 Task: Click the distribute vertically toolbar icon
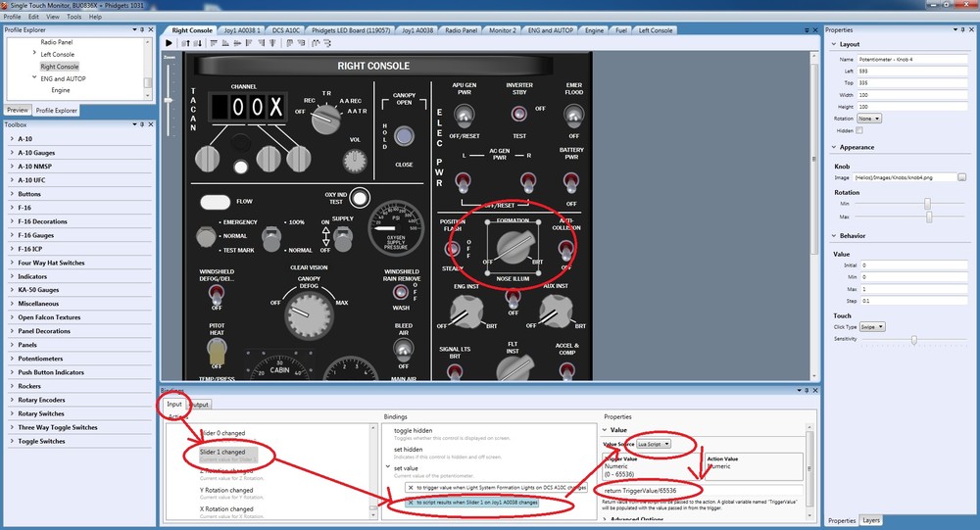click(301, 43)
